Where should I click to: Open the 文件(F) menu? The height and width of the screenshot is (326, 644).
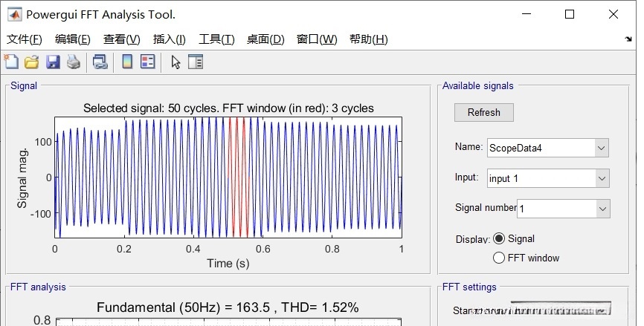[x=25, y=39]
